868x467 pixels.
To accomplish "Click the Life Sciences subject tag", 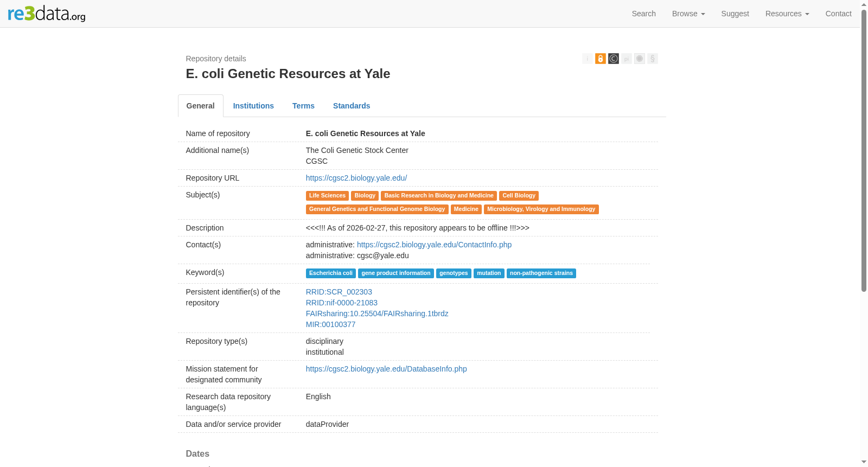I will (327, 196).
